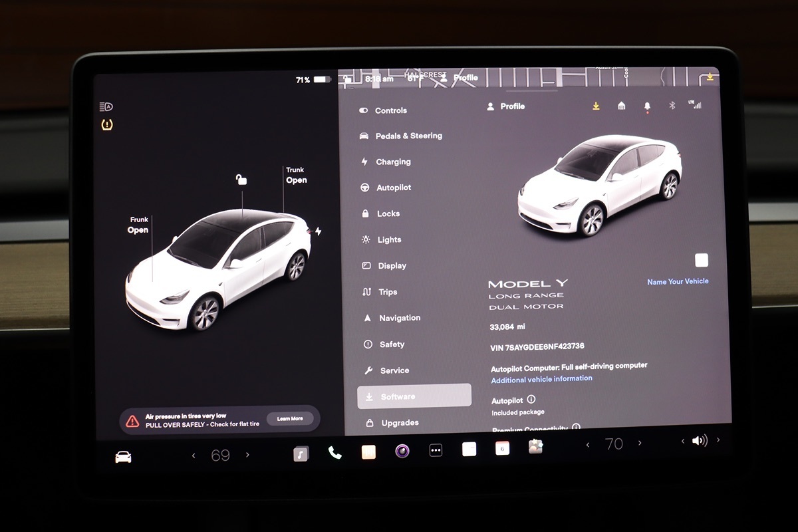Click the Additional vehicle information link
Image resolution: width=798 pixels, height=532 pixels.
point(541,379)
